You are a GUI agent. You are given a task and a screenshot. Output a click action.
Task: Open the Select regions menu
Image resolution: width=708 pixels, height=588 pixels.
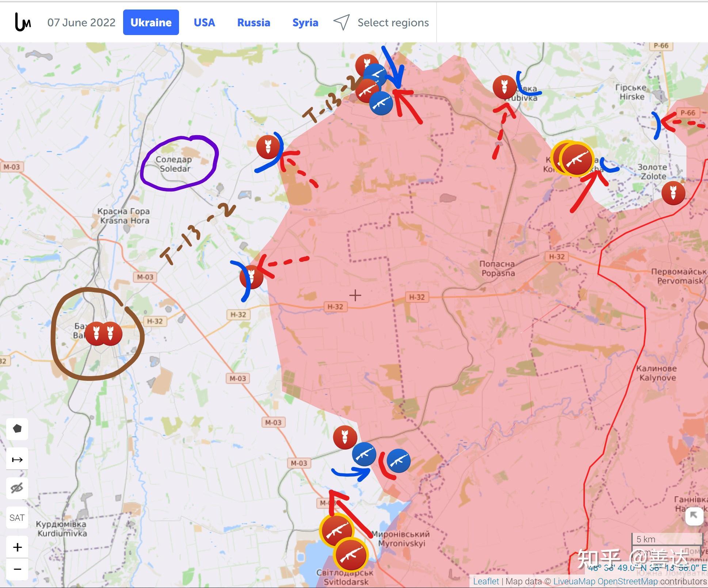tap(393, 23)
